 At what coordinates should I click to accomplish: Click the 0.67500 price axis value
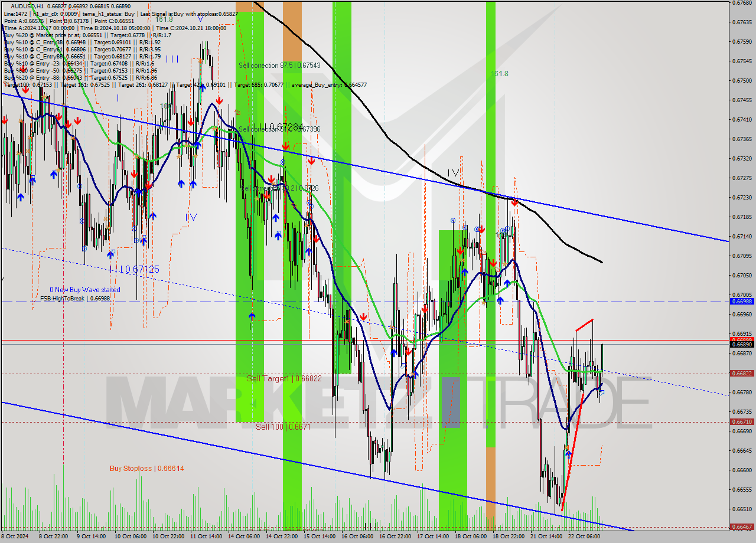742,80
